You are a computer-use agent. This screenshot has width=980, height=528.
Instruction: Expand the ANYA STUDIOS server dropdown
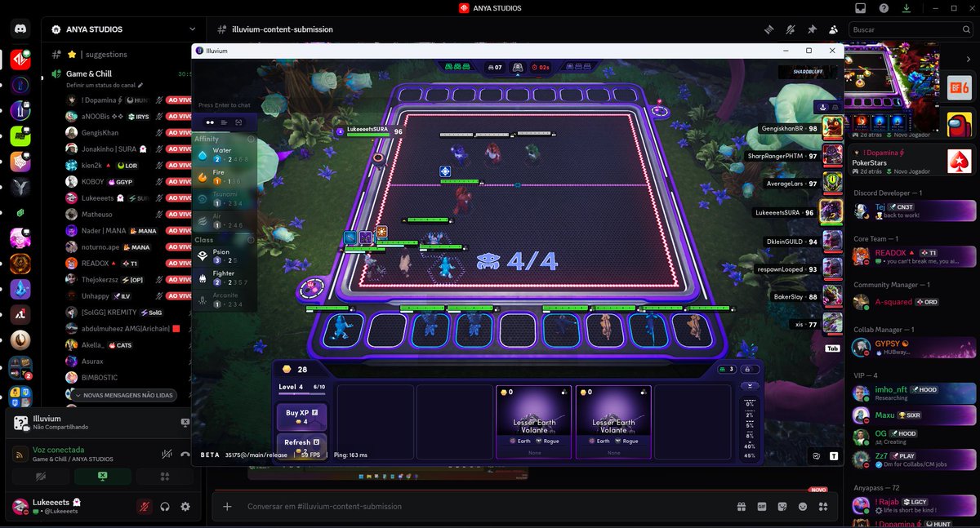[x=193, y=29]
